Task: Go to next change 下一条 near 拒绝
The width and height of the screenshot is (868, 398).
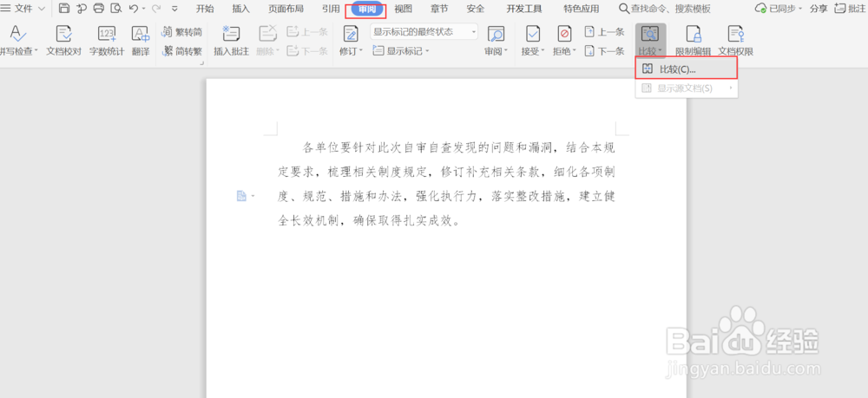Action: tap(604, 51)
